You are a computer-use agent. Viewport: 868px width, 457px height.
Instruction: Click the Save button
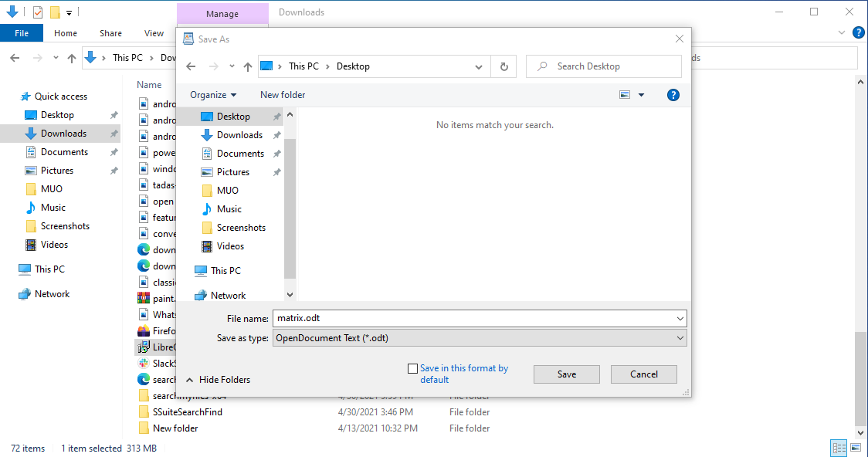(x=566, y=374)
